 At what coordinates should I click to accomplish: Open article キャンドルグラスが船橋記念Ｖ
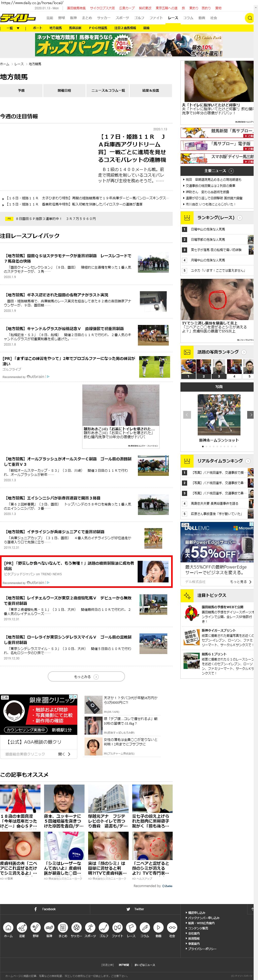pyautogui.click(x=64, y=328)
